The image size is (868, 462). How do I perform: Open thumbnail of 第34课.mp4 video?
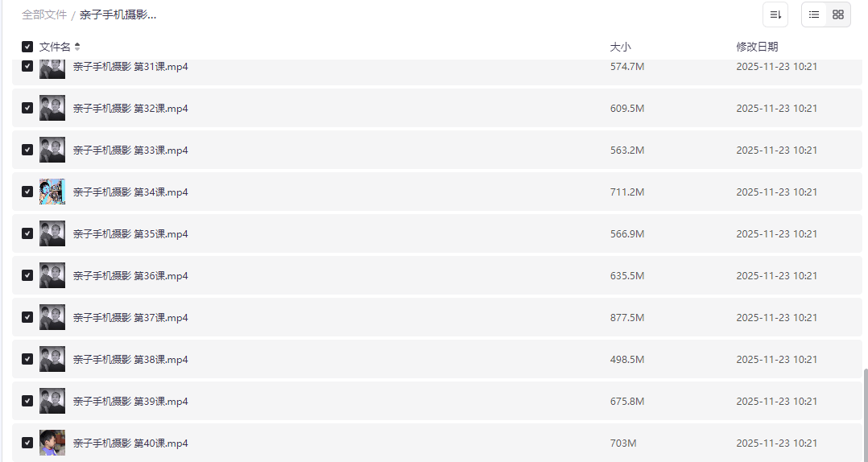pyautogui.click(x=52, y=192)
